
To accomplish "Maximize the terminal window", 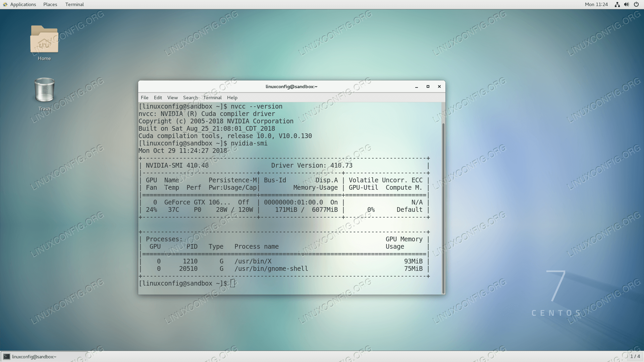I will 428,86.
